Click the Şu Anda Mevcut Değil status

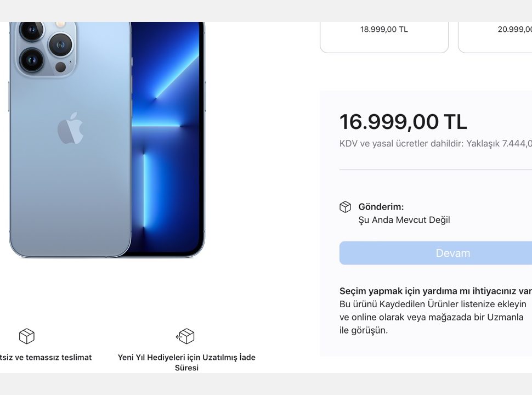tap(404, 220)
